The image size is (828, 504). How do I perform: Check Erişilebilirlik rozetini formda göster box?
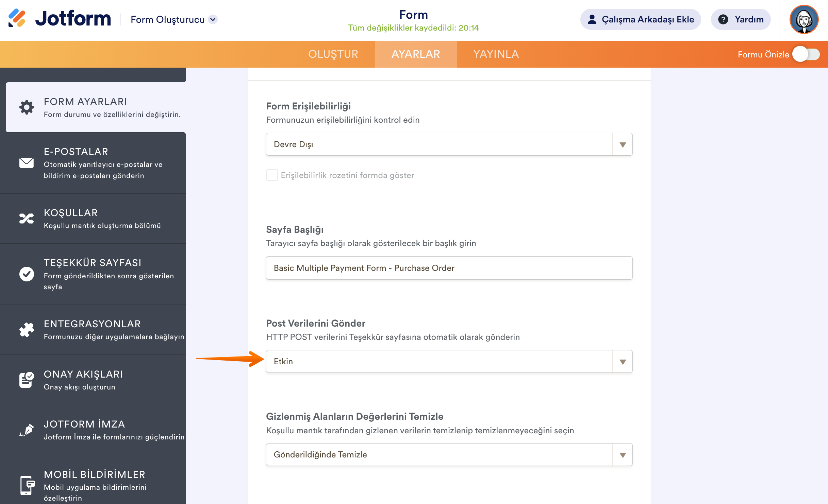tap(272, 175)
